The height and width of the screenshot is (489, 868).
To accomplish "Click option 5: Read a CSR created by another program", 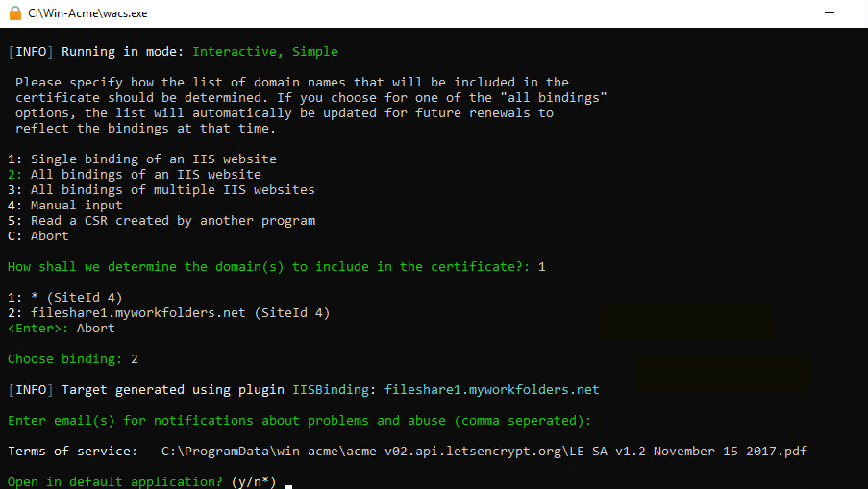I will (161, 221).
